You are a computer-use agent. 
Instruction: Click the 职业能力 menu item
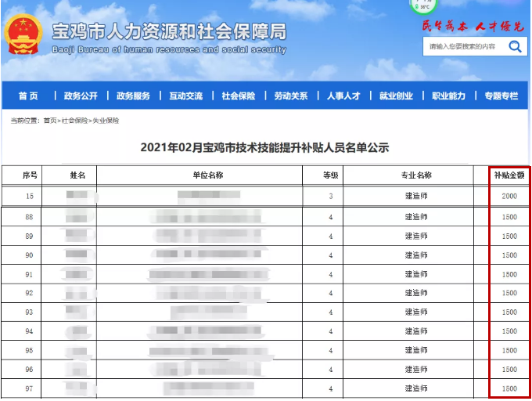pyautogui.click(x=448, y=96)
